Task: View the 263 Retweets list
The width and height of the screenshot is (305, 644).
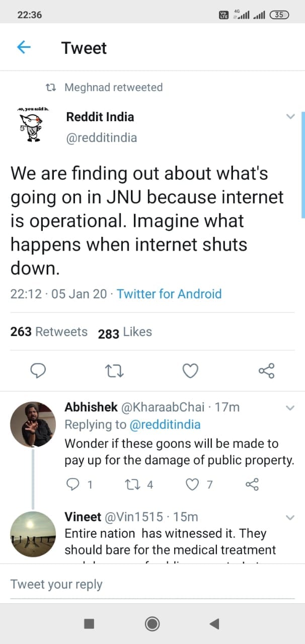Action: point(49,332)
